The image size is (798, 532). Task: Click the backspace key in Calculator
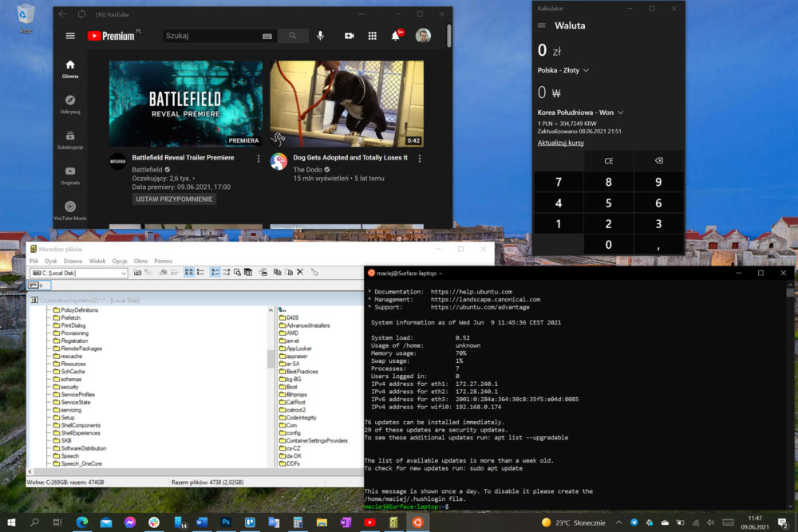pos(658,161)
